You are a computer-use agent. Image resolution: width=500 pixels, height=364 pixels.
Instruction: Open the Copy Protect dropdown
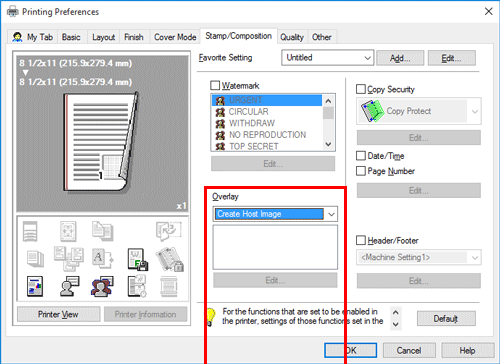(419, 111)
